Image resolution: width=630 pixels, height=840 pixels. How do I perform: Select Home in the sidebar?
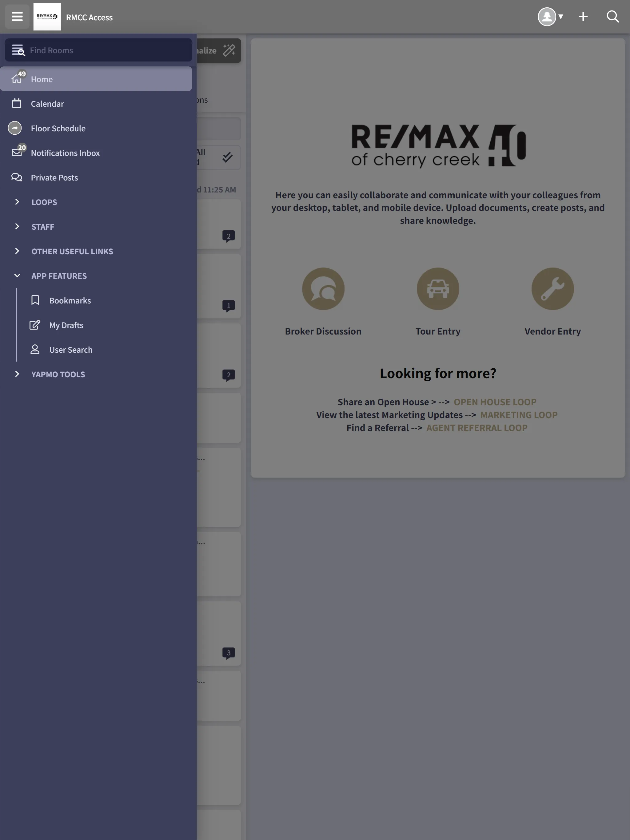click(96, 79)
